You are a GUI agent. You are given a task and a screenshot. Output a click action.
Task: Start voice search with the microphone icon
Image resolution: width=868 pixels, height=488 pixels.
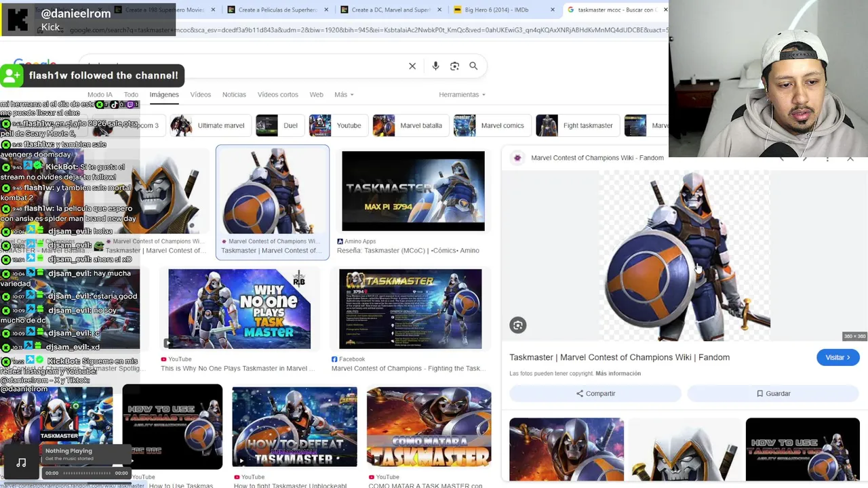click(435, 66)
